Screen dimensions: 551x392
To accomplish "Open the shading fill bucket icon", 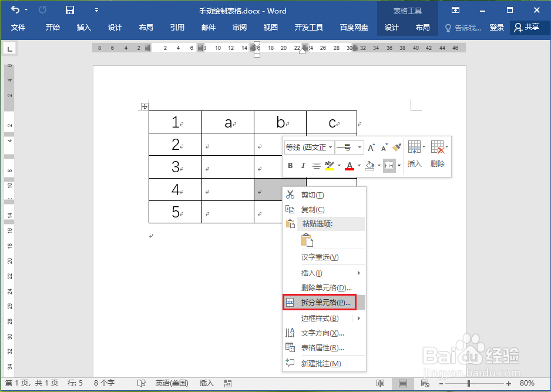I will pos(369,165).
